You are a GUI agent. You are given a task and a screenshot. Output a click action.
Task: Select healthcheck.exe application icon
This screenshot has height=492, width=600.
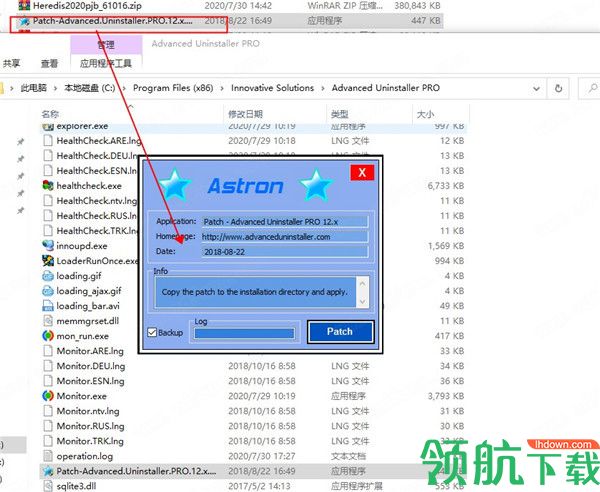pyautogui.click(x=47, y=186)
